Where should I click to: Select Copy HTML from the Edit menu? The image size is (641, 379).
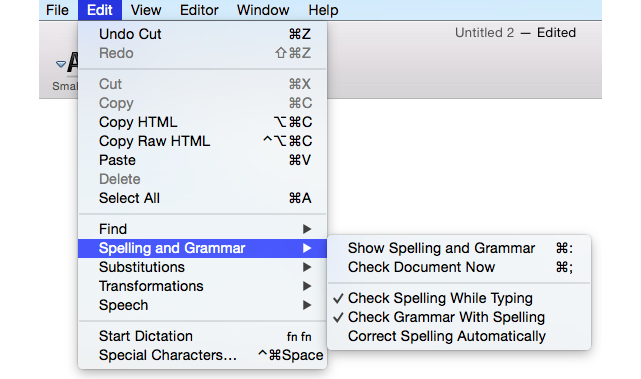[x=202, y=122]
